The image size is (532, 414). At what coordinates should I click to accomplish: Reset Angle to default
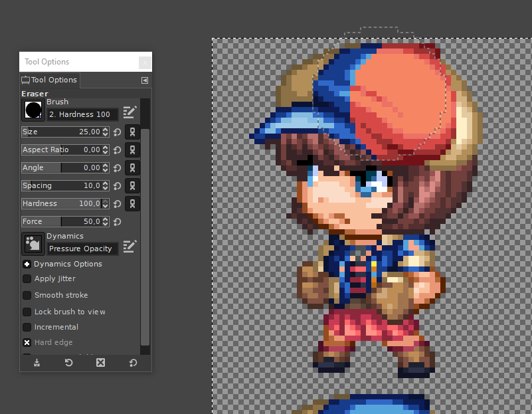pos(117,168)
